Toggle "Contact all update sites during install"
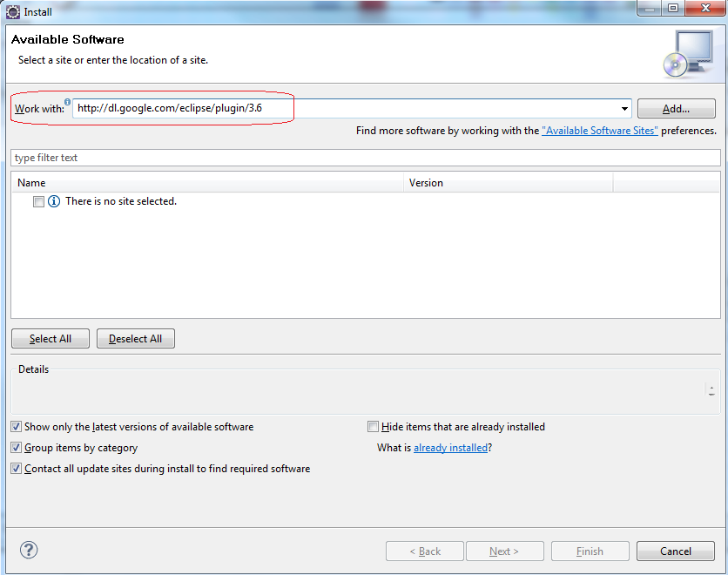Viewport: 728px width, 575px height. pyautogui.click(x=16, y=468)
